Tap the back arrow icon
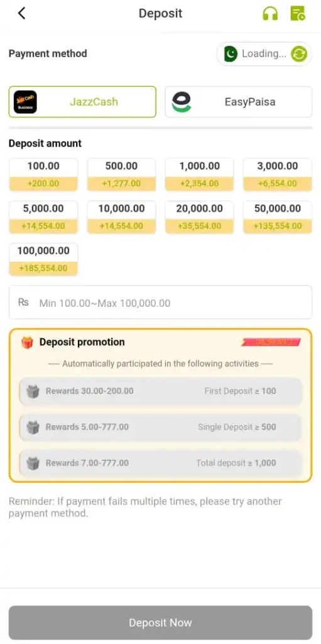 (22, 13)
